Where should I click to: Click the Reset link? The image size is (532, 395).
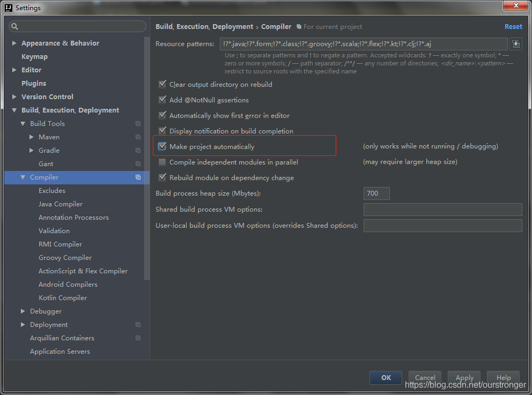[x=513, y=26]
